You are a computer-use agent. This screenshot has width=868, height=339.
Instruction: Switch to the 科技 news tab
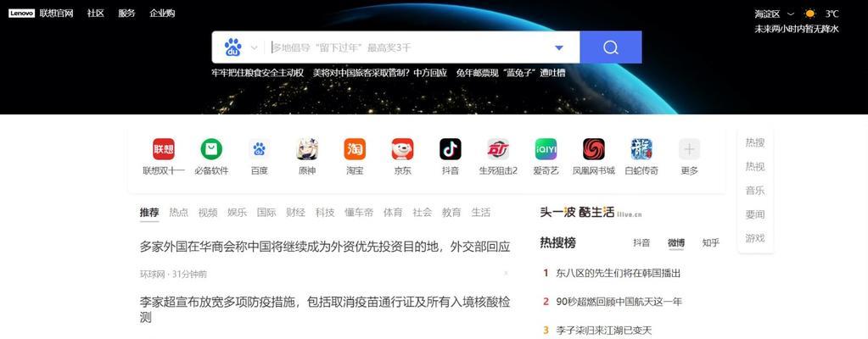[x=325, y=213]
